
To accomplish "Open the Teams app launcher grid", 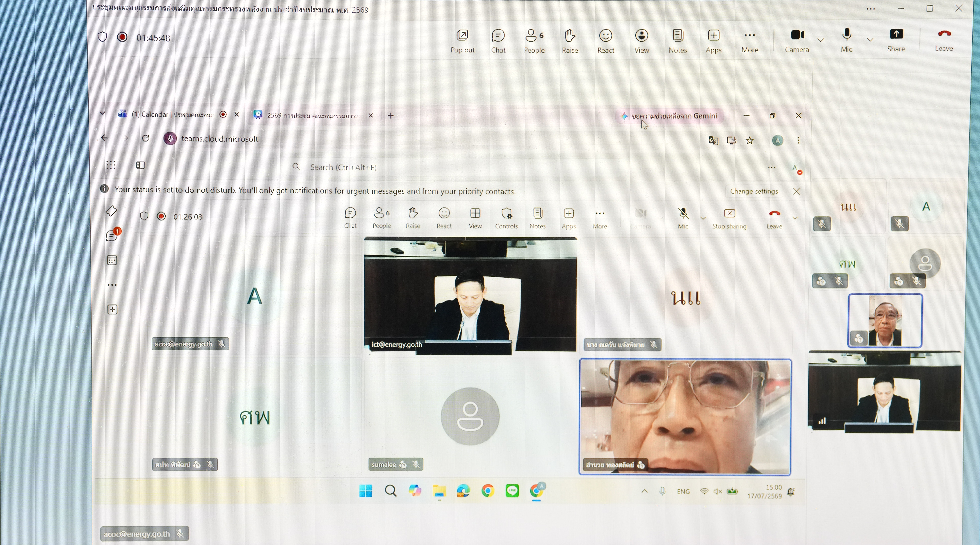I will click(x=111, y=165).
